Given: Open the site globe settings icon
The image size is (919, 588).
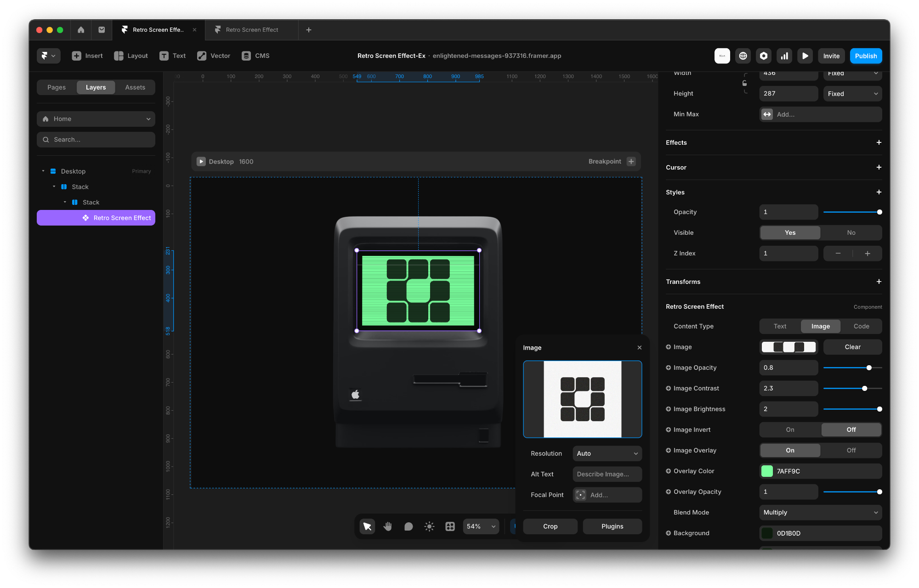Looking at the screenshot, I should click(x=743, y=56).
